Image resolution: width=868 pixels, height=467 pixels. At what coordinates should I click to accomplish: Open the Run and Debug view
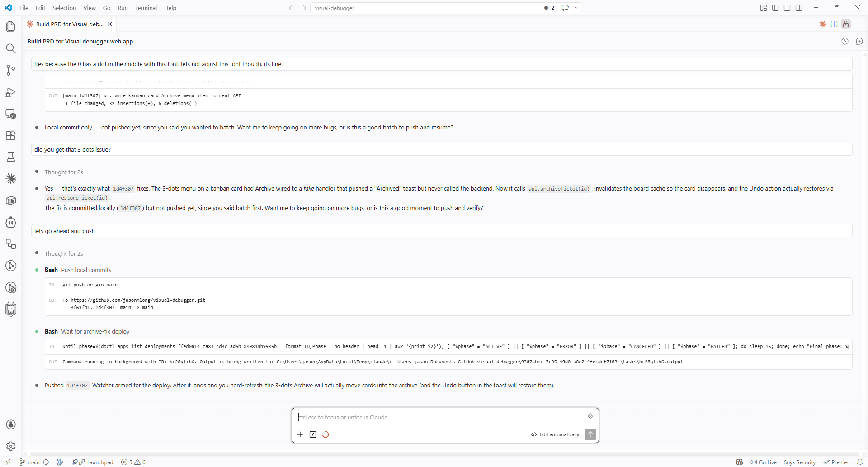click(x=11, y=92)
